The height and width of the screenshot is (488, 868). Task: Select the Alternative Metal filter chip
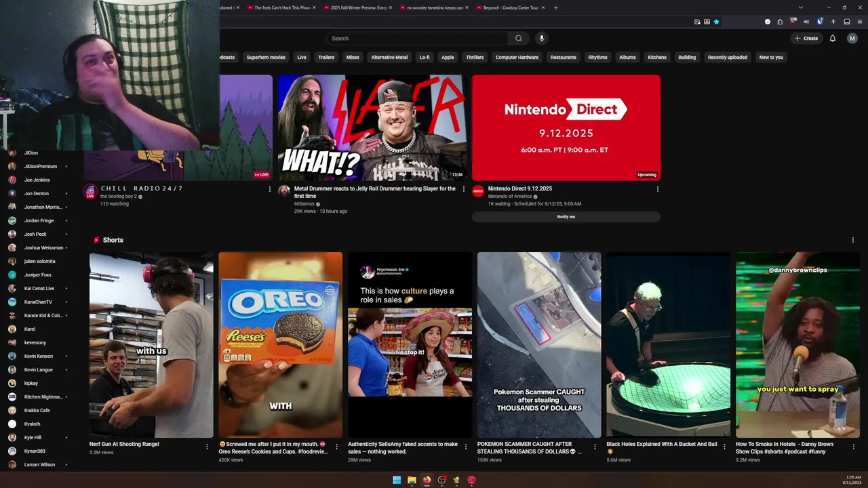pyautogui.click(x=389, y=58)
